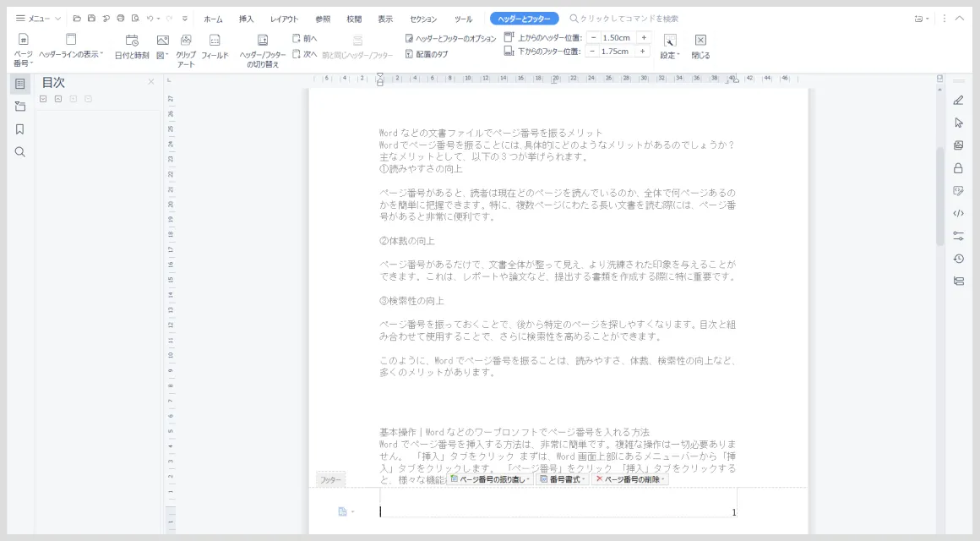
Task: Select the ヘッダーとフッター tab
Action: tap(525, 19)
